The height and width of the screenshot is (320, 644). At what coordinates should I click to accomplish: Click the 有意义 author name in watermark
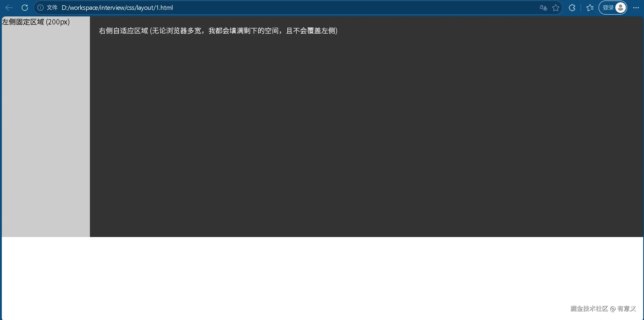627,309
